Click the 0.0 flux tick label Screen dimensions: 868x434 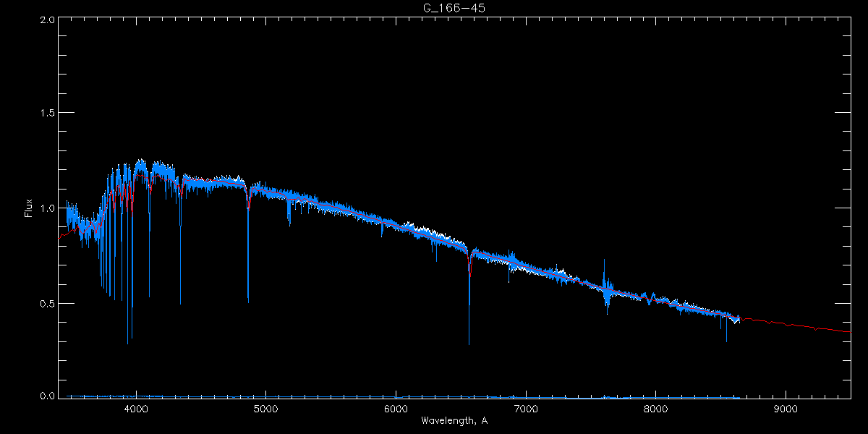pos(46,396)
